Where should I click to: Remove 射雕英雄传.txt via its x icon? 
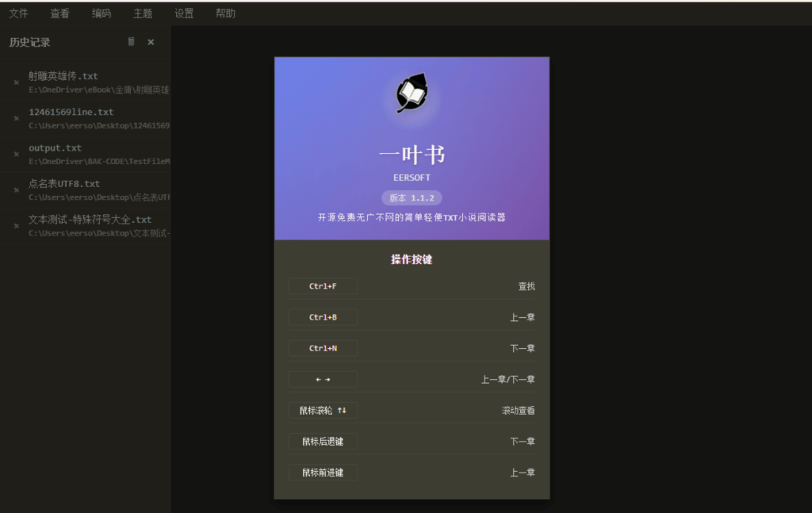15,82
